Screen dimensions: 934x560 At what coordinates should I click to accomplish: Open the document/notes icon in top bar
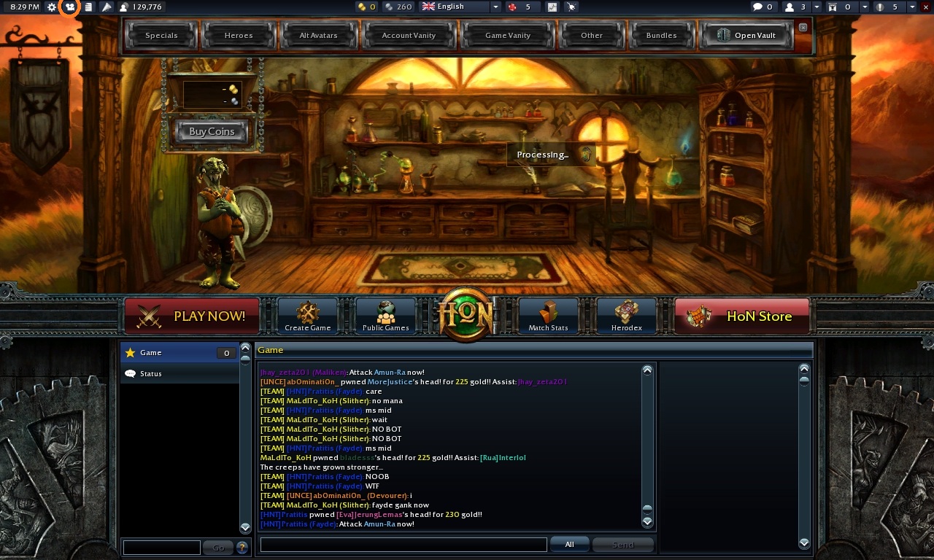88,7
